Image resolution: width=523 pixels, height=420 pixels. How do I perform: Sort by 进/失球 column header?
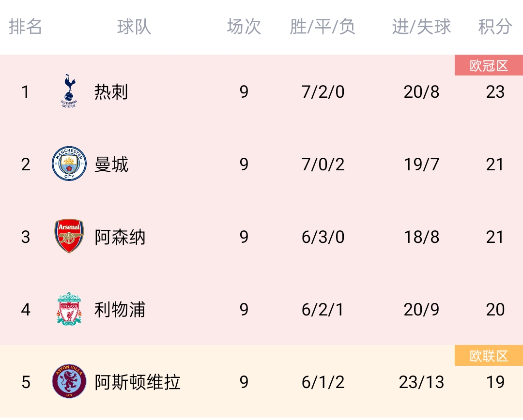point(421,27)
